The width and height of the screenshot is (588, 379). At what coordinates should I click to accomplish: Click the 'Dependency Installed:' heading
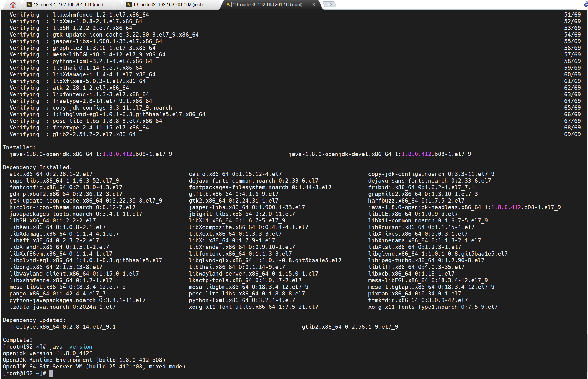click(37, 167)
